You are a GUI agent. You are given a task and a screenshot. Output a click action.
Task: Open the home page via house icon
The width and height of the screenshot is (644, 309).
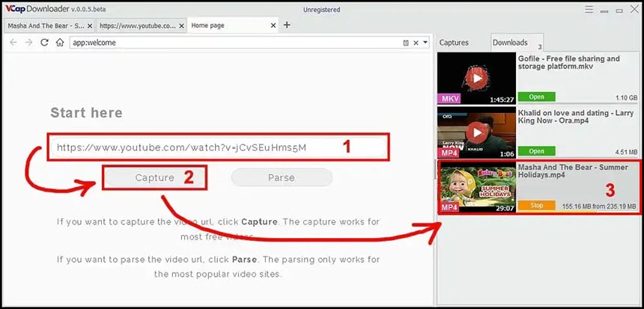pyautogui.click(x=60, y=42)
